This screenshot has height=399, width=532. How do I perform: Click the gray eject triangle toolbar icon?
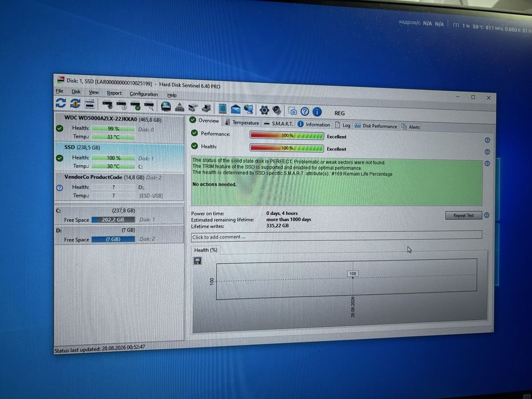point(180,107)
